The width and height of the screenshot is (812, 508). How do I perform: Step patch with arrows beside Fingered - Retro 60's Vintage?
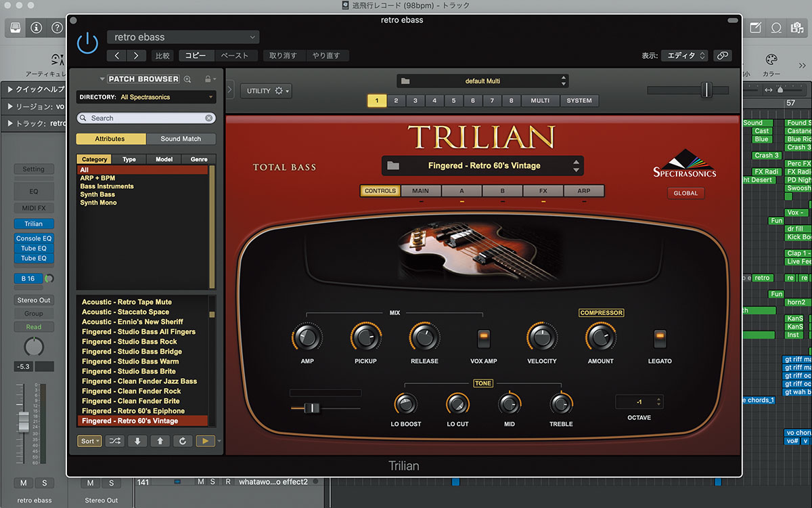click(576, 166)
